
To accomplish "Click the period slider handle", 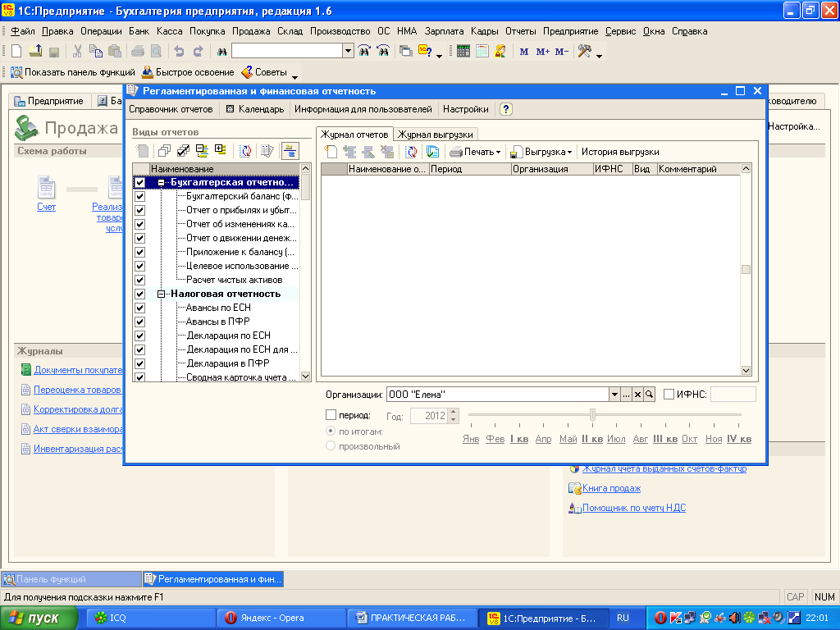I will point(592,414).
